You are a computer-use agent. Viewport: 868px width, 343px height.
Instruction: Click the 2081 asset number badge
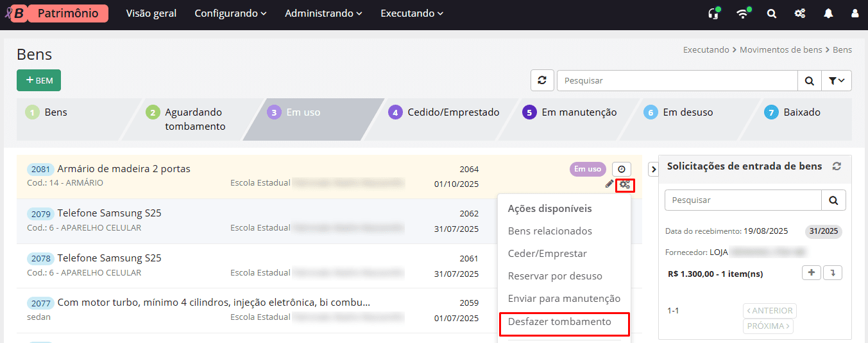pyautogui.click(x=40, y=170)
